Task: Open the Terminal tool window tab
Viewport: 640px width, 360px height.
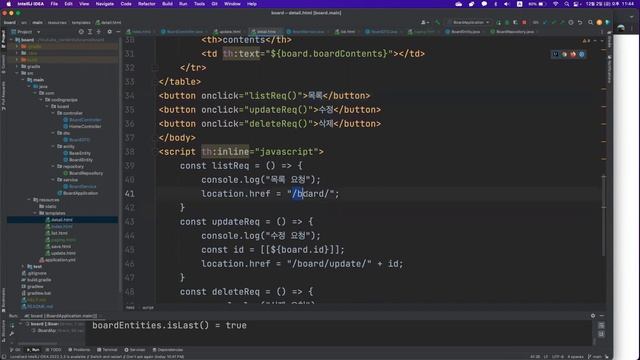Action: [x=107, y=350]
